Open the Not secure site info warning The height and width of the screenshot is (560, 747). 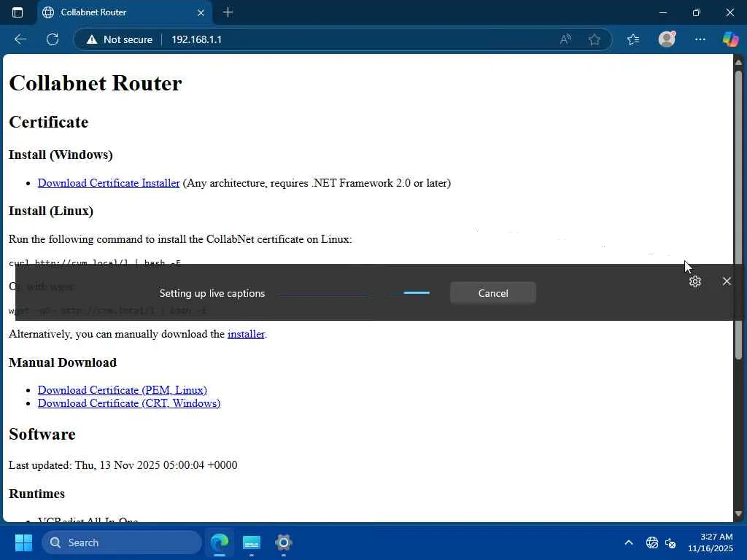tap(120, 39)
